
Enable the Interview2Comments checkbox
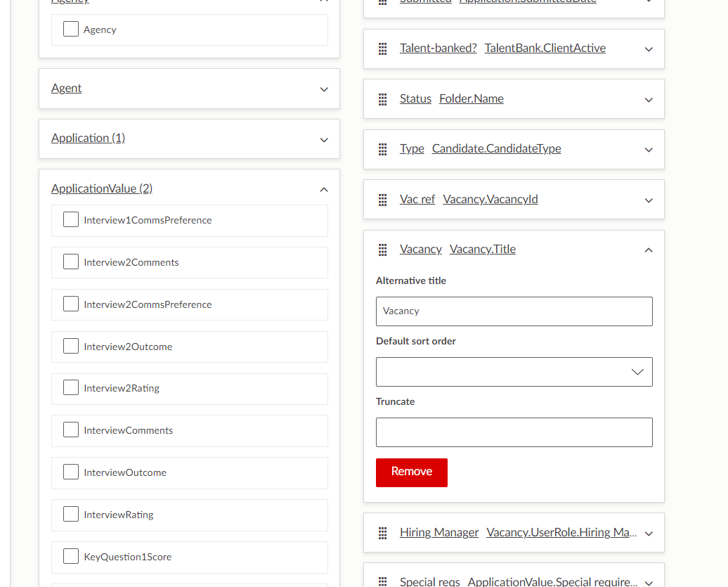(71, 262)
